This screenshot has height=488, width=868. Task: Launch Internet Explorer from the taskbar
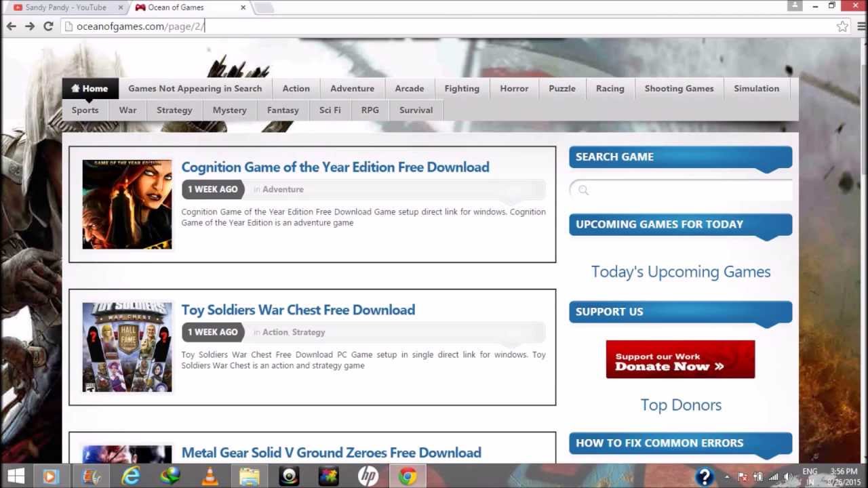[130, 476]
